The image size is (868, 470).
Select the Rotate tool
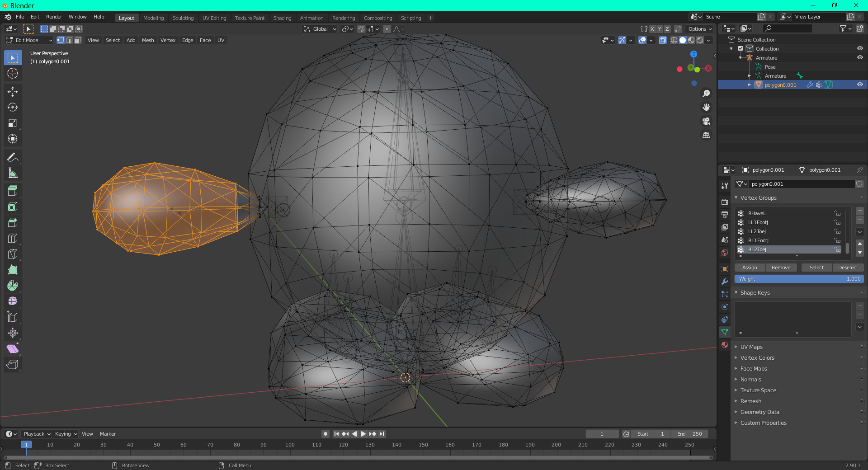tap(13, 108)
